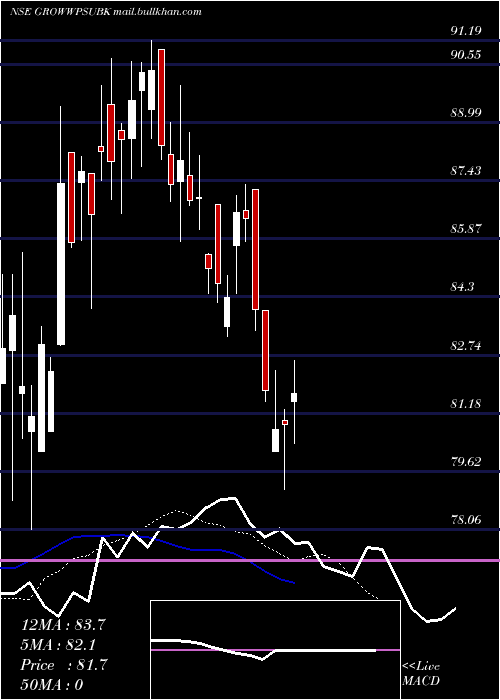Viewport: 500px width, 700px height.
Task: Click the 82.74 price level label
Action: pos(466,346)
